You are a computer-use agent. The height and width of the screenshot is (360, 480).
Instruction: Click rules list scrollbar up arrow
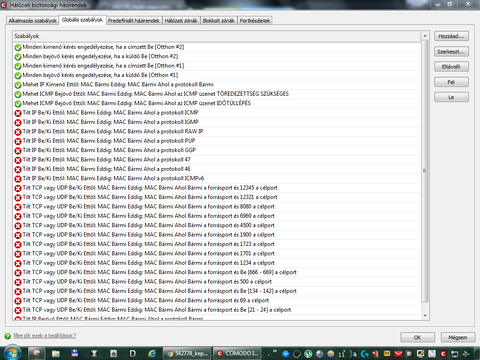click(x=425, y=36)
